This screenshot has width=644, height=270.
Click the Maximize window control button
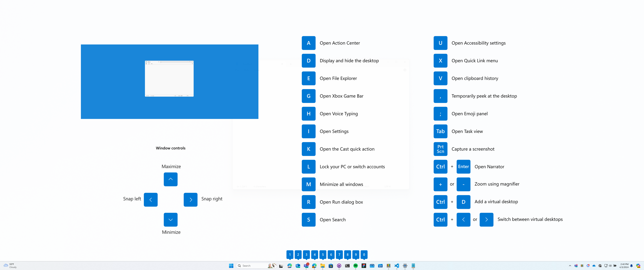(170, 179)
